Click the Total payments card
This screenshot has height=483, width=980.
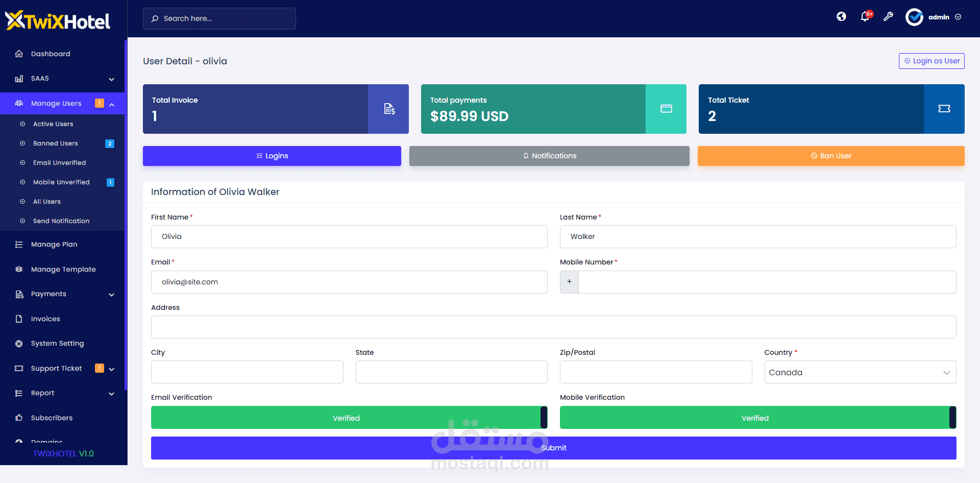(554, 109)
